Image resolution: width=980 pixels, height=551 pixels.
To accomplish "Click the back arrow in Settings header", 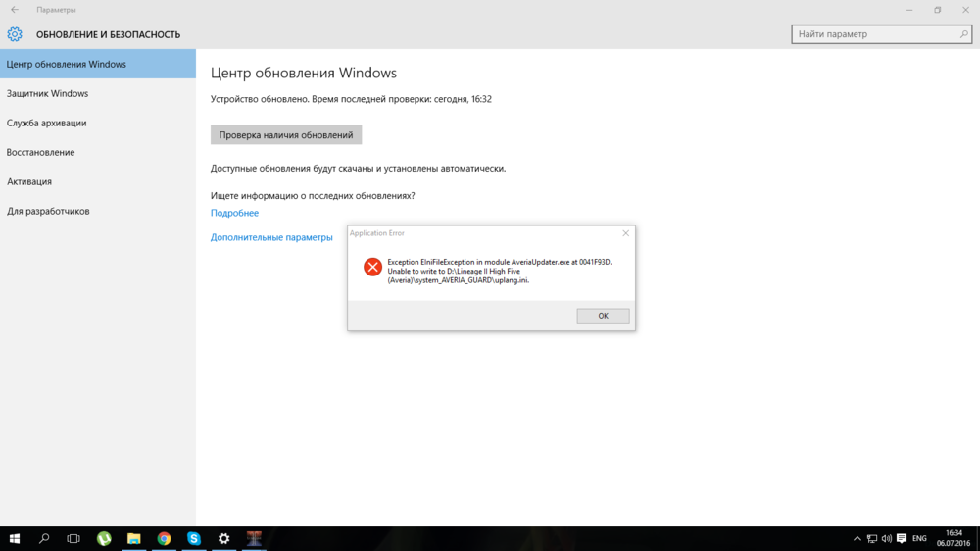I will pyautogui.click(x=14, y=10).
